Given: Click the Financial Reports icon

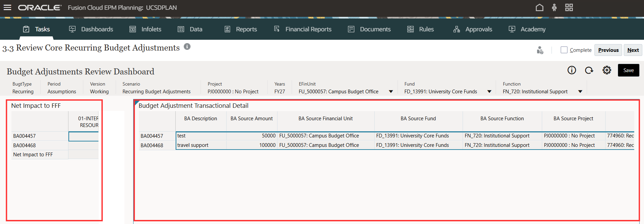Looking at the screenshot, I should pos(276,29).
